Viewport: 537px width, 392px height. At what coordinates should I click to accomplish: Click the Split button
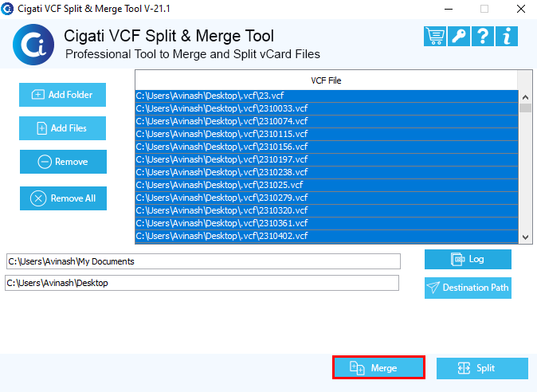[482, 368]
